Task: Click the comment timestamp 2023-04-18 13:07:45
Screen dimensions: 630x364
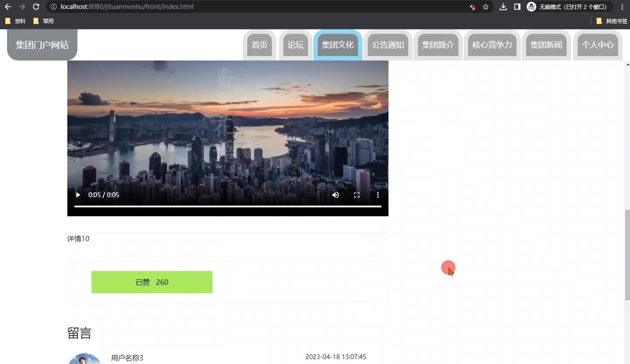Action: point(336,357)
